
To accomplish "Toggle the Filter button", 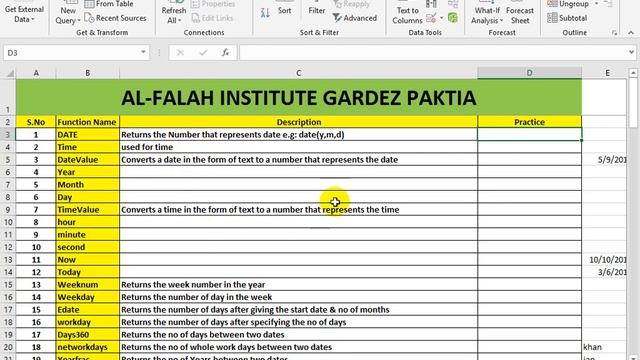I will click(x=317, y=9).
